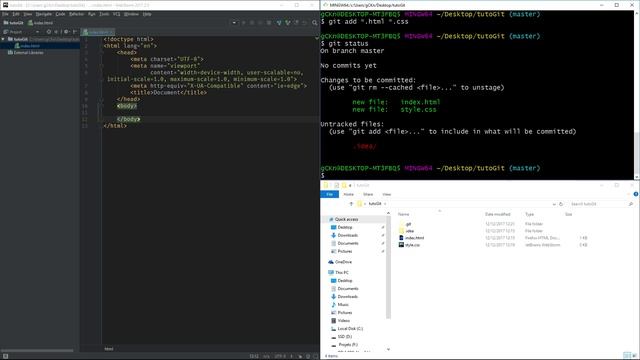640x360 pixels.
Task: Open the Refactor menu in WebStorm
Action: point(76,14)
